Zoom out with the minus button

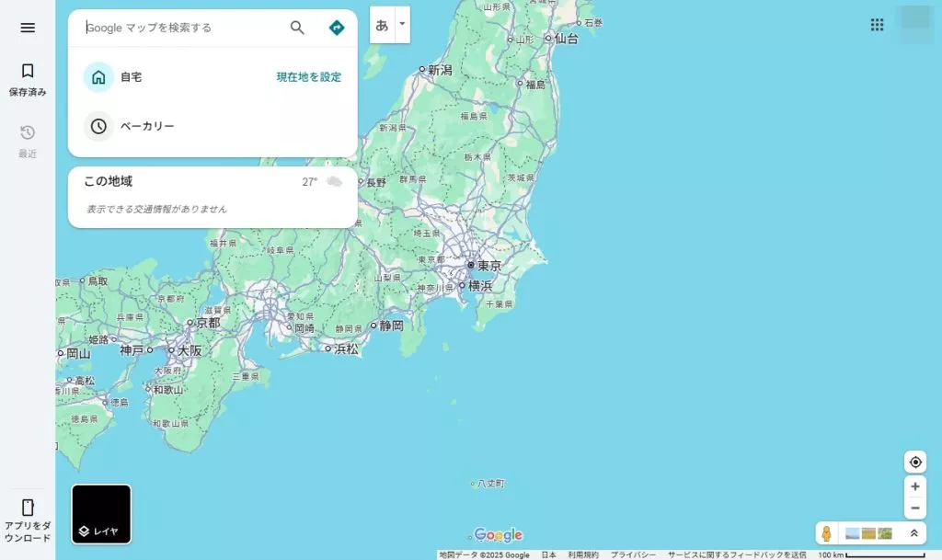(x=915, y=509)
